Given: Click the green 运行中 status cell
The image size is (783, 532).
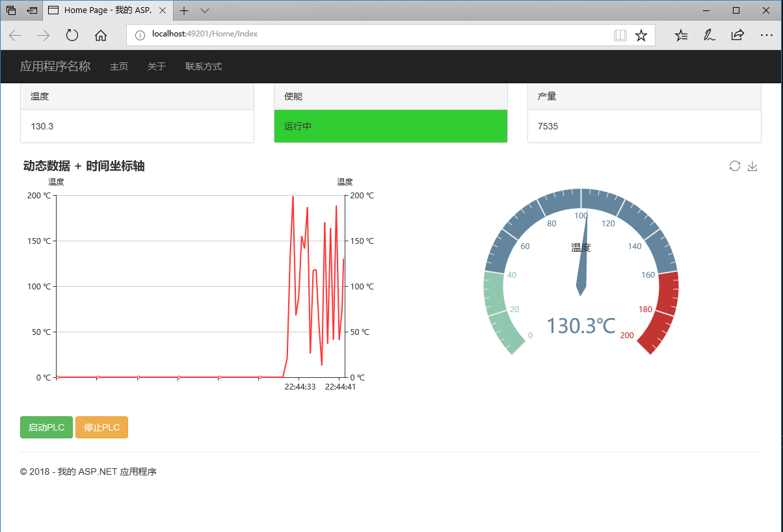Looking at the screenshot, I should [391, 126].
